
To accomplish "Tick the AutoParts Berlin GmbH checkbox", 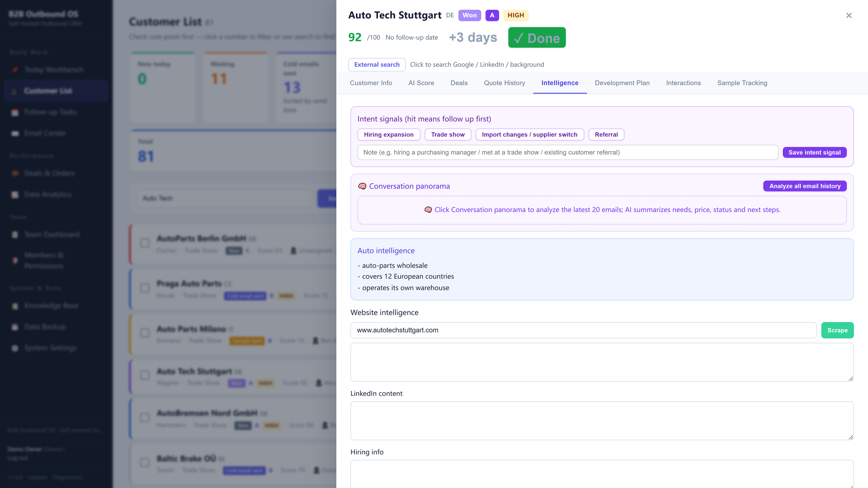I will [x=145, y=243].
